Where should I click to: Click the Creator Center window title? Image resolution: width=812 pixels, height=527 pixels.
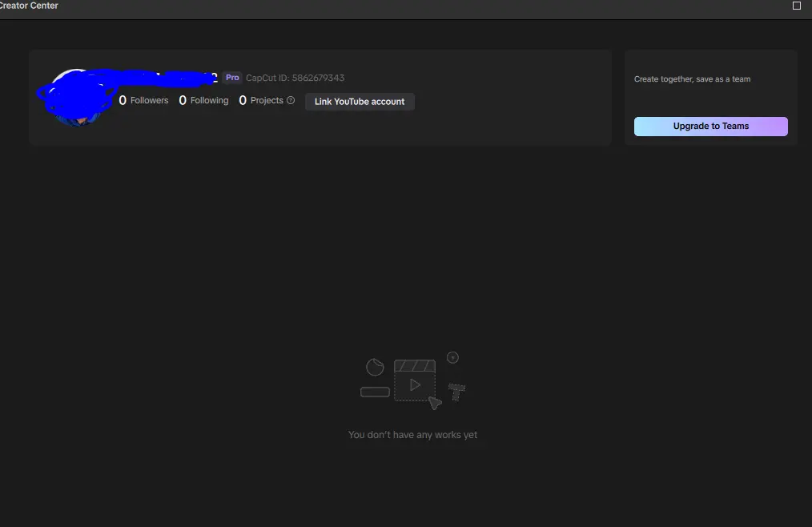pyautogui.click(x=29, y=5)
